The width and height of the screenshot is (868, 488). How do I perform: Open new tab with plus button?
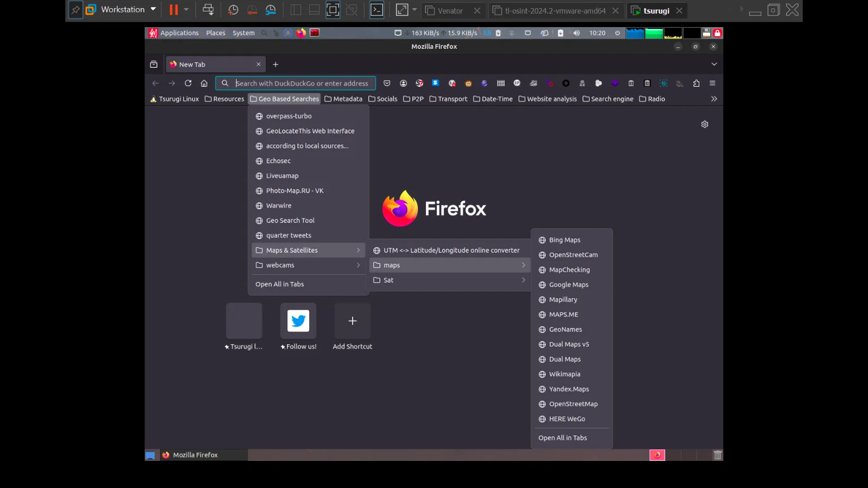(x=276, y=65)
